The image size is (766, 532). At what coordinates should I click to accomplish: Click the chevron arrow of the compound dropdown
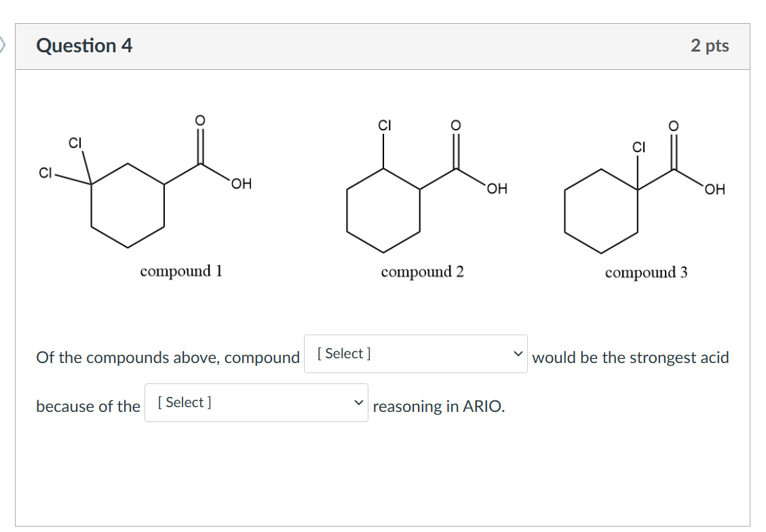coord(518,354)
